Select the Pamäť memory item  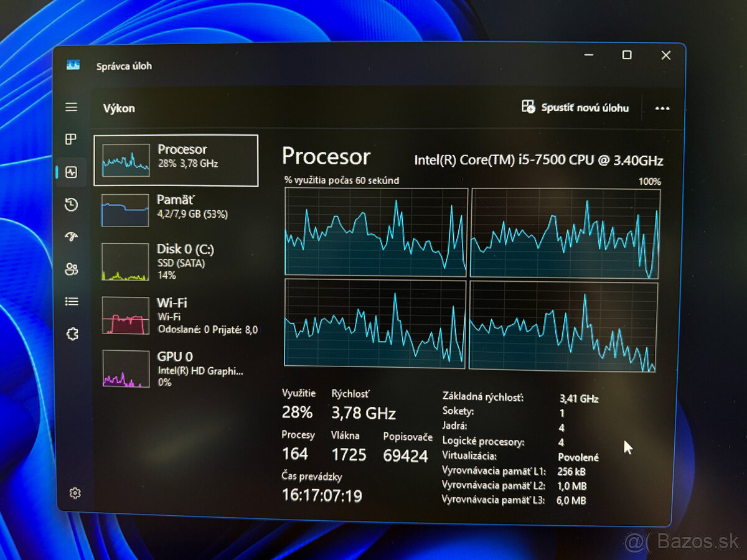pyautogui.click(x=176, y=210)
